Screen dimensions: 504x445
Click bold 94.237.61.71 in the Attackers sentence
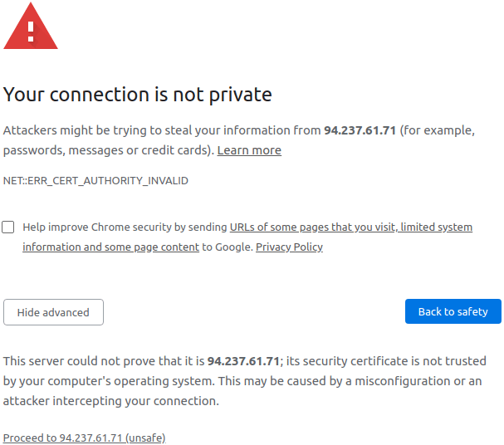click(360, 130)
